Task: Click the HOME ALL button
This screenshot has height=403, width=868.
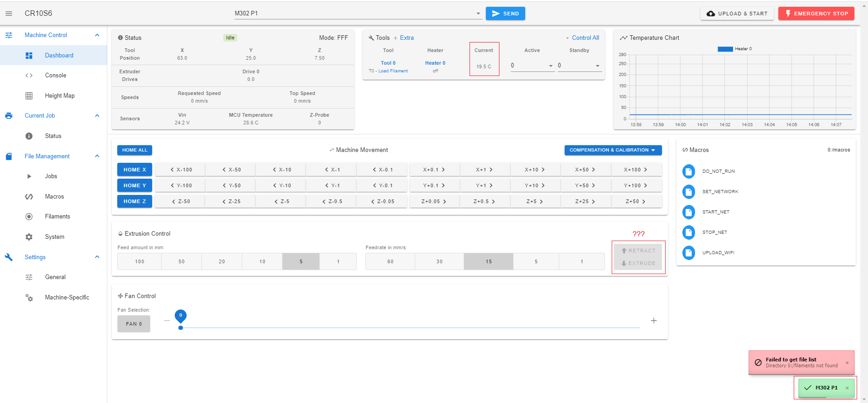Action: coord(134,150)
